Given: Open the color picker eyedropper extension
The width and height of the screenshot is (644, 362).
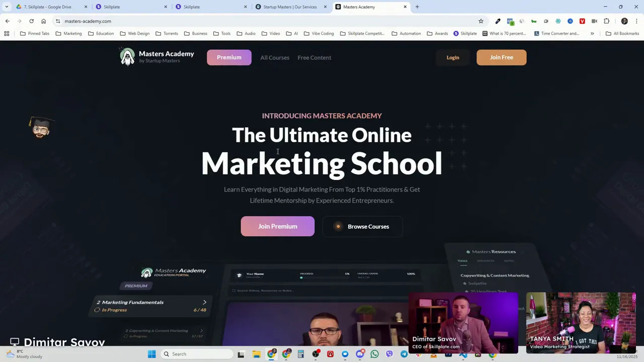Looking at the screenshot, I should click(498, 21).
